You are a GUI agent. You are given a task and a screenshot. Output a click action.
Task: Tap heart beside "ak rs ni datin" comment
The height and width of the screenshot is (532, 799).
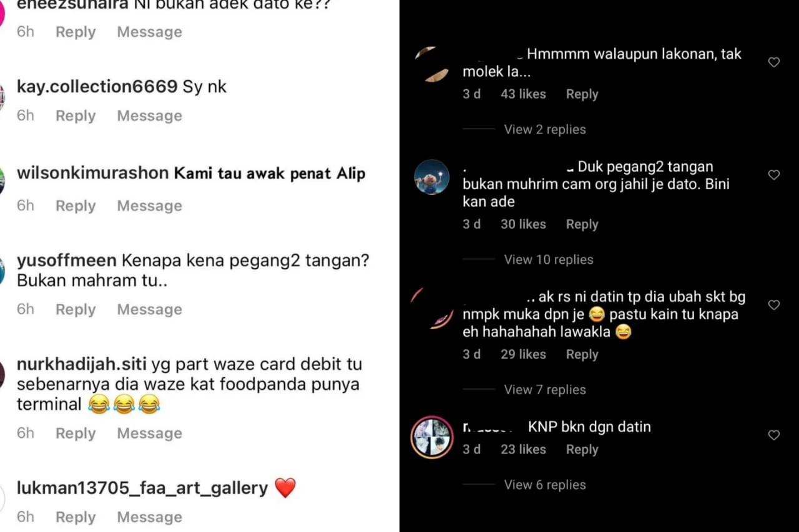point(774,305)
